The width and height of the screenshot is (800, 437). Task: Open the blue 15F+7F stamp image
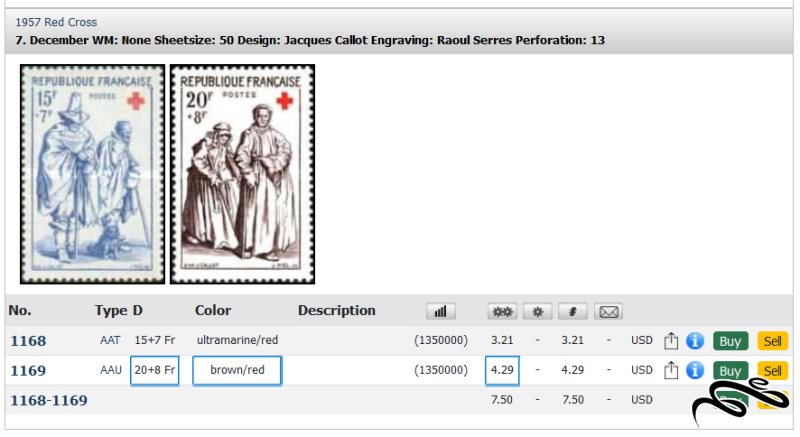click(92, 174)
